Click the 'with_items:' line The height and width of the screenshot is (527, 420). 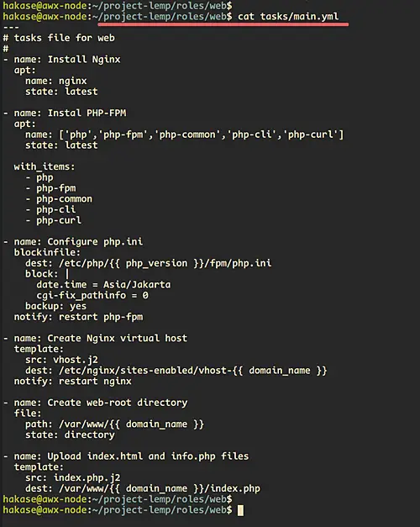pos(45,166)
